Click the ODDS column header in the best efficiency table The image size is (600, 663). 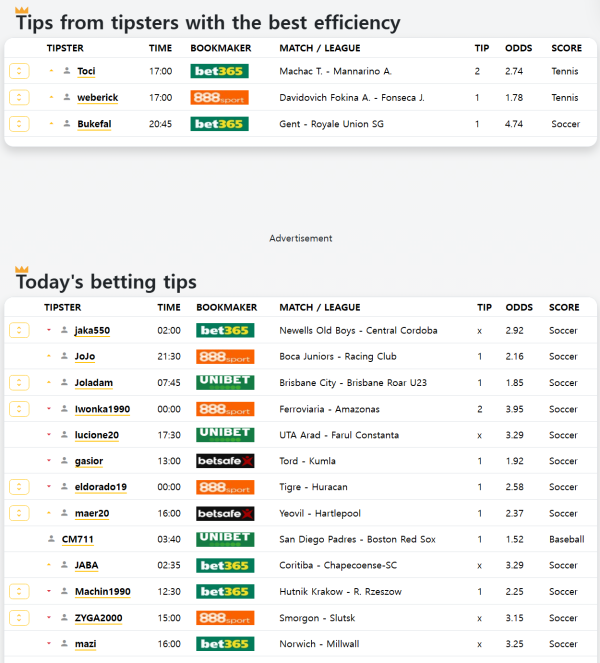click(519, 48)
